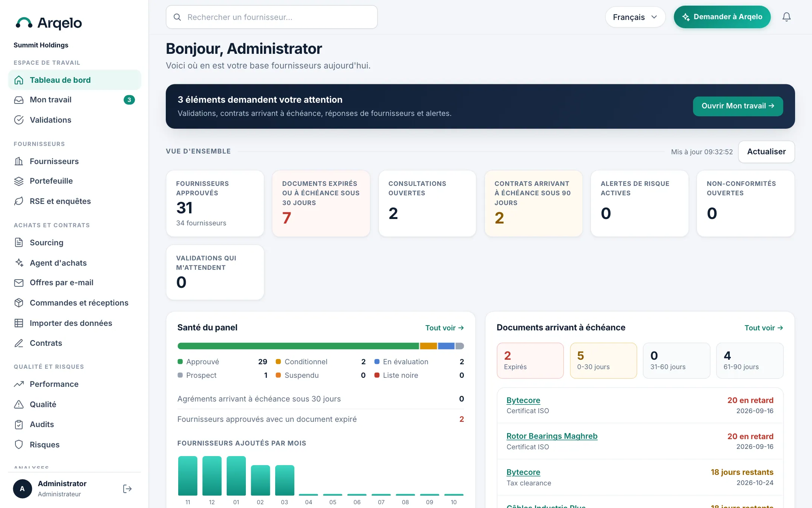Click the Validations checkmark circle icon
The image size is (812, 508).
click(19, 120)
